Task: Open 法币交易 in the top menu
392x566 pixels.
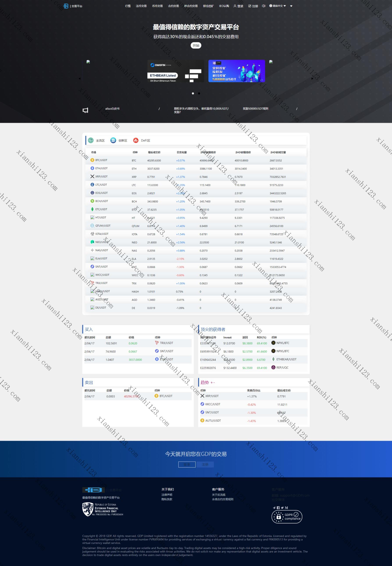Action: (x=141, y=6)
